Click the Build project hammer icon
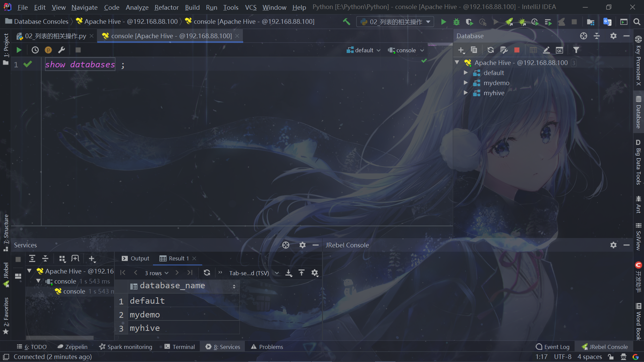Image resolution: width=644 pixels, height=362 pixels. point(346,22)
